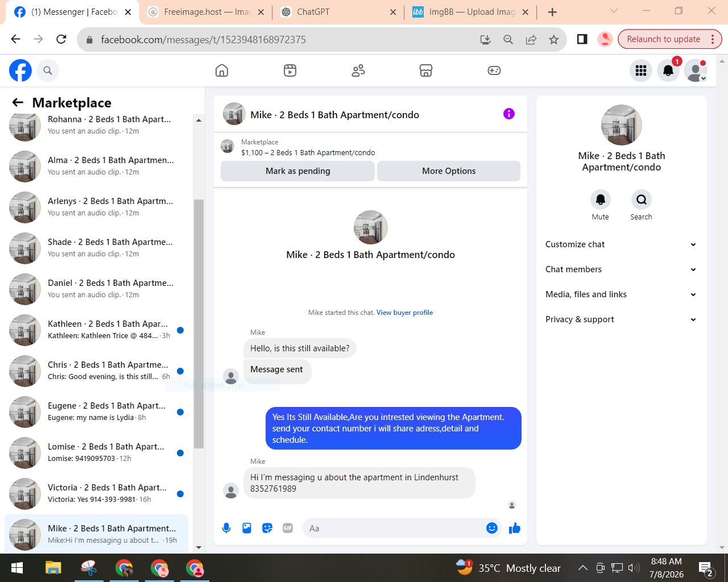Screen dimensions: 728x582
Task: Open Arlenys conversation
Action: coord(97,207)
